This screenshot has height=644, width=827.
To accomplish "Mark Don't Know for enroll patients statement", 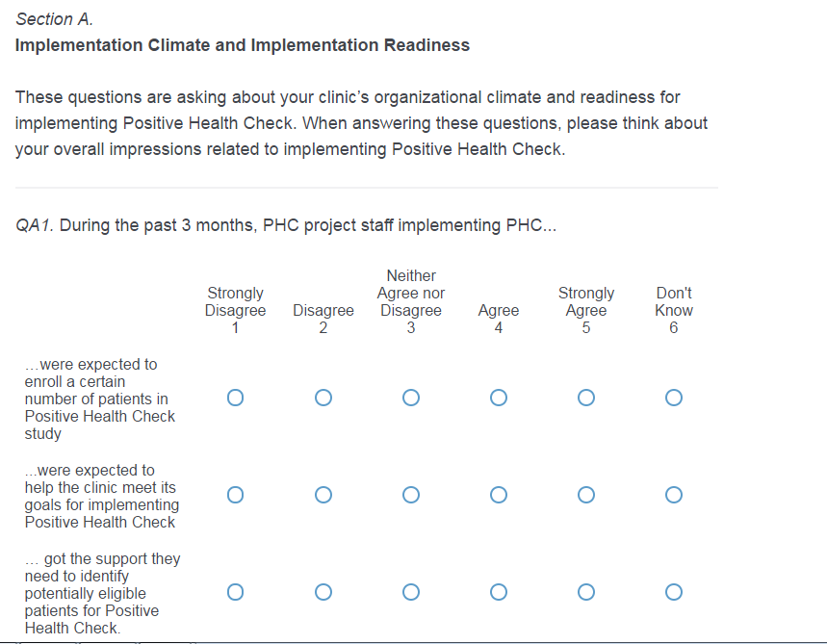I will pos(674,398).
